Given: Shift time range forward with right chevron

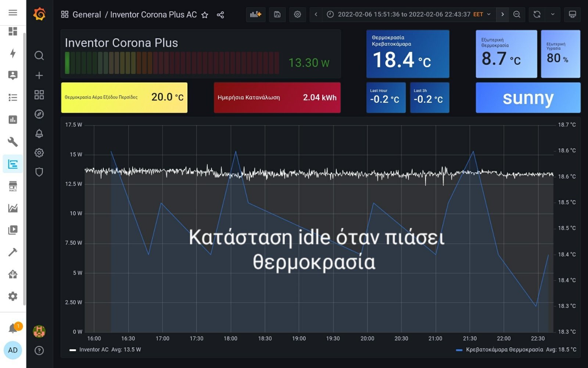Looking at the screenshot, I should [502, 14].
